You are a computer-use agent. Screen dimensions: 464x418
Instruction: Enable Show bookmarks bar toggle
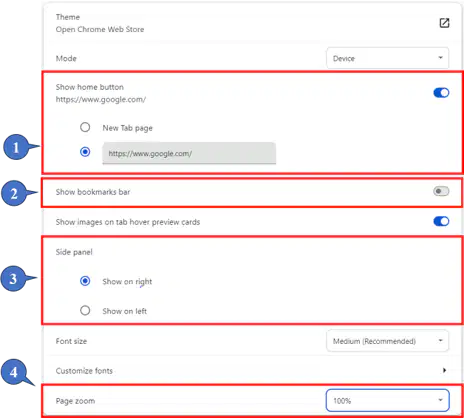pos(441,191)
